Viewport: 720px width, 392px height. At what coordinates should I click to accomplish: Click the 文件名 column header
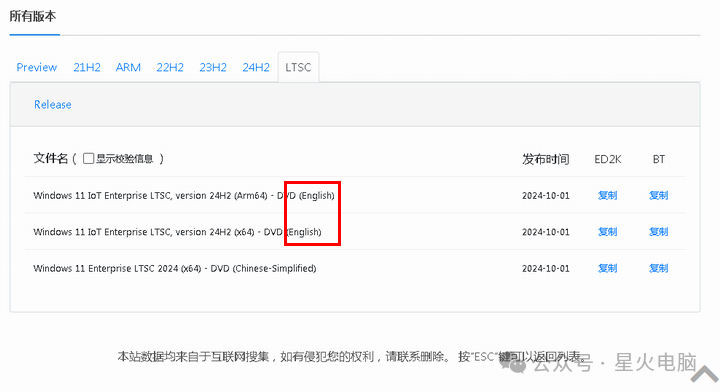coord(51,158)
